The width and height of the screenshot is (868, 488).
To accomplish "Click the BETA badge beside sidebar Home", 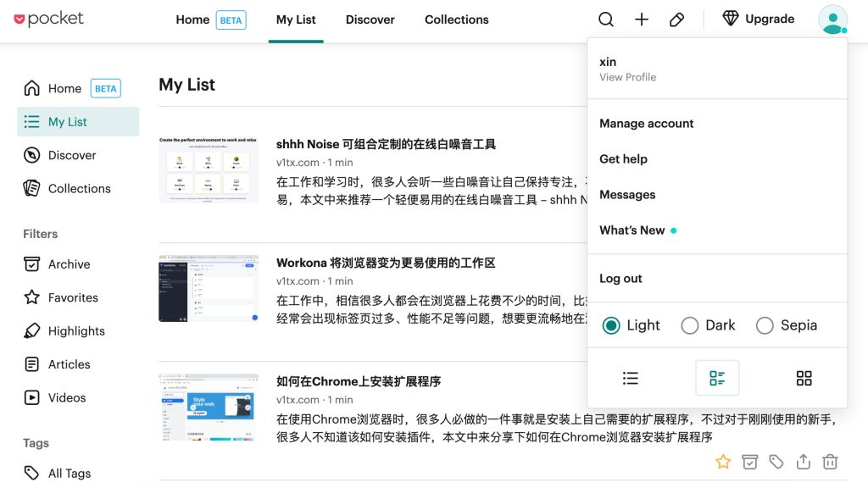I will (106, 88).
